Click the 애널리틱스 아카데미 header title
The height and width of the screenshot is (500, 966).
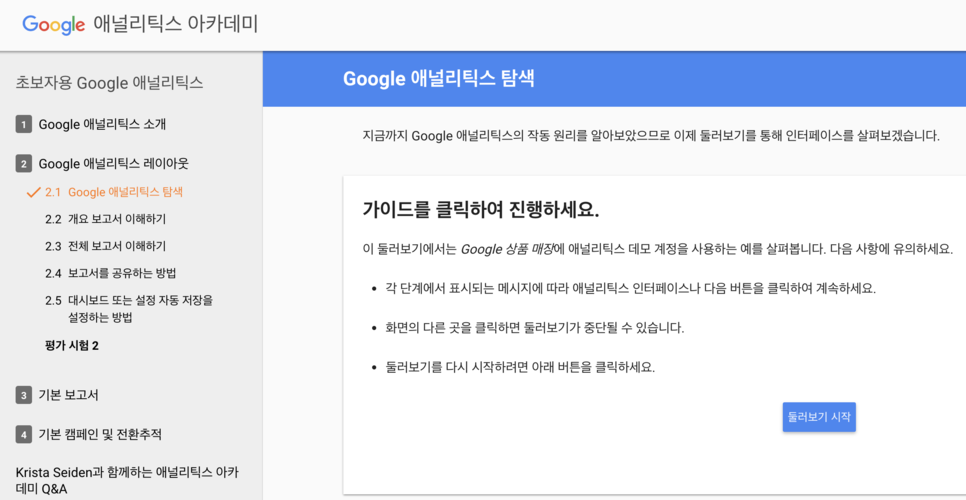pos(176,24)
